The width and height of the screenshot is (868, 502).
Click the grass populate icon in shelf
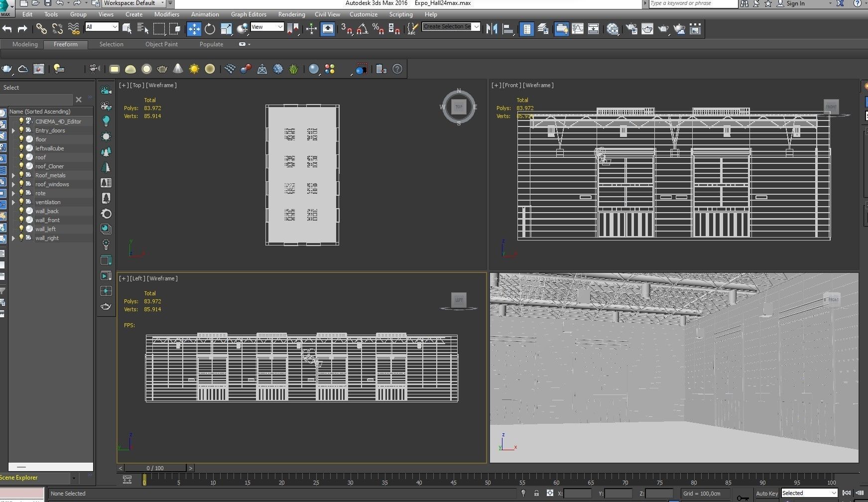tap(293, 69)
